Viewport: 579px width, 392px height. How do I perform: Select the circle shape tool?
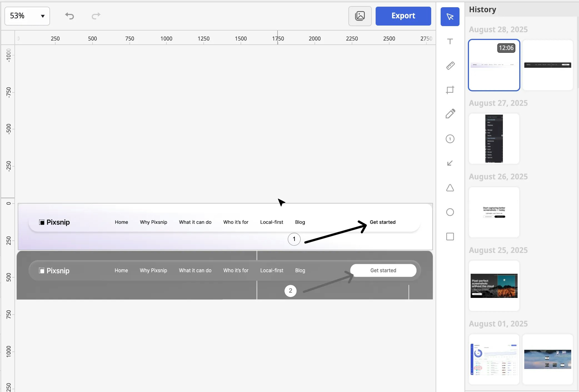pyautogui.click(x=450, y=212)
